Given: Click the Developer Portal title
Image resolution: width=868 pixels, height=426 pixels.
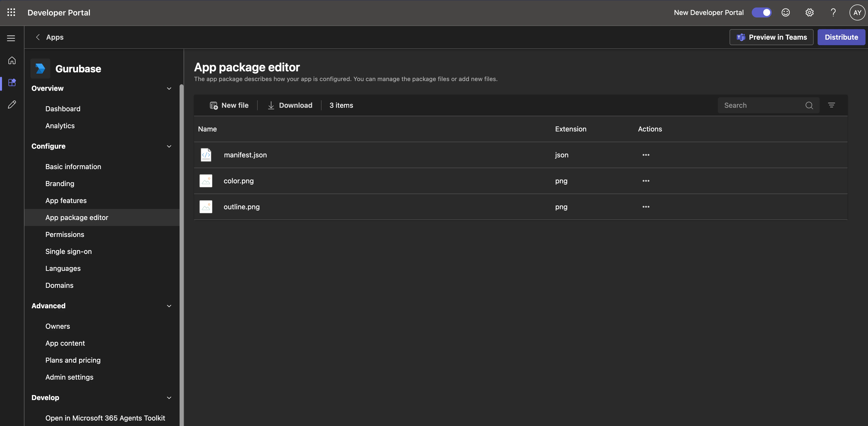Looking at the screenshot, I should point(59,12).
